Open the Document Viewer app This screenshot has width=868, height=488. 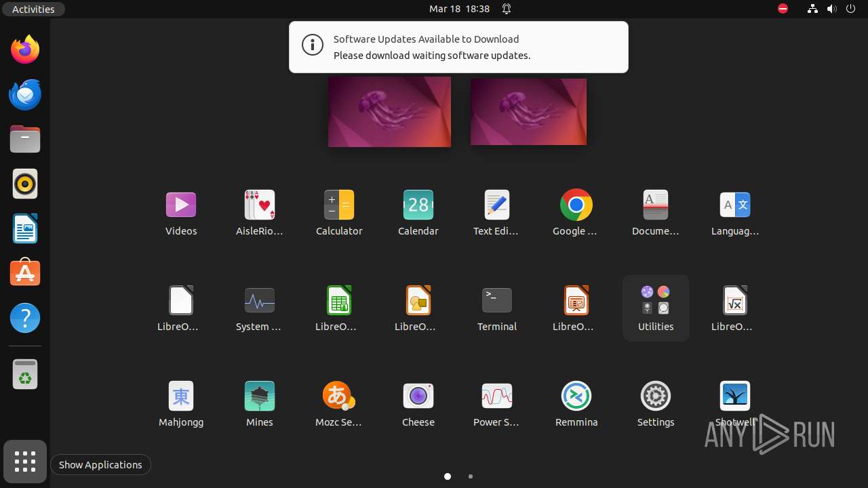coord(656,212)
